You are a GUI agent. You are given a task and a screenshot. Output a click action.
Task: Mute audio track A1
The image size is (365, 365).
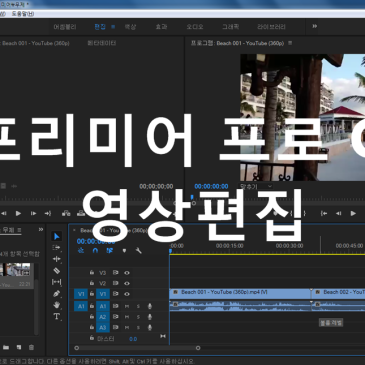(x=127, y=306)
